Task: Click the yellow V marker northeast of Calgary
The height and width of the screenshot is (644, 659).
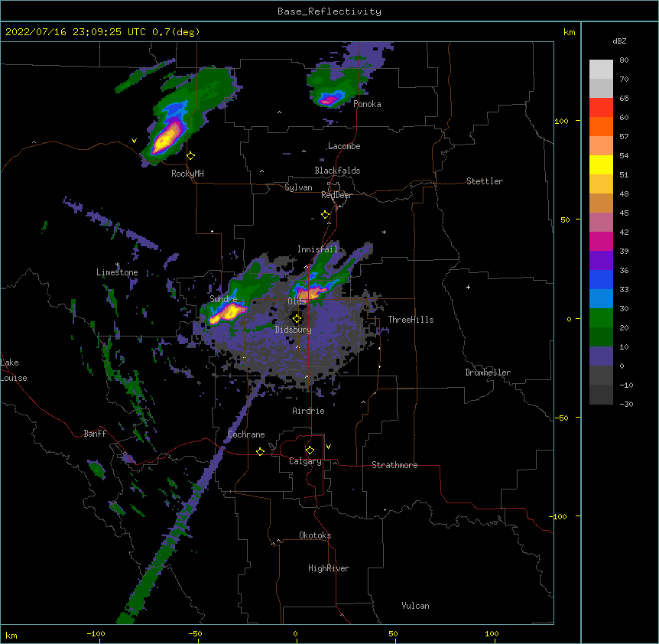Action: tap(328, 447)
